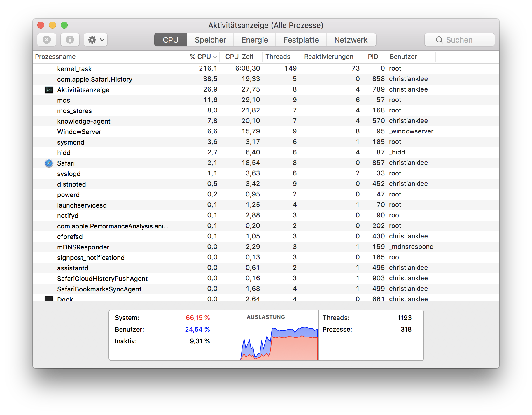Screen dimensions: 532x415
Task: Select the knowledge-agent process
Action: [x=266, y=121]
